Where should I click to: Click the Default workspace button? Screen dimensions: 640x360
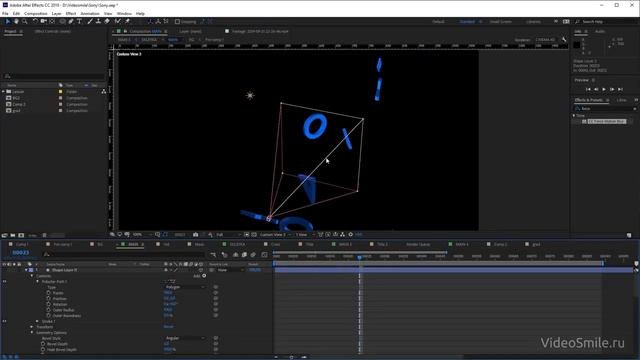click(x=438, y=22)
